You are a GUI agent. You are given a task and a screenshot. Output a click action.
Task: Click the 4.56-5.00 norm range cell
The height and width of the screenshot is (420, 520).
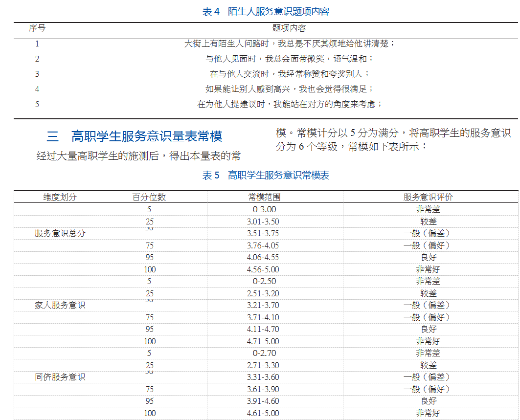(265, 269)
